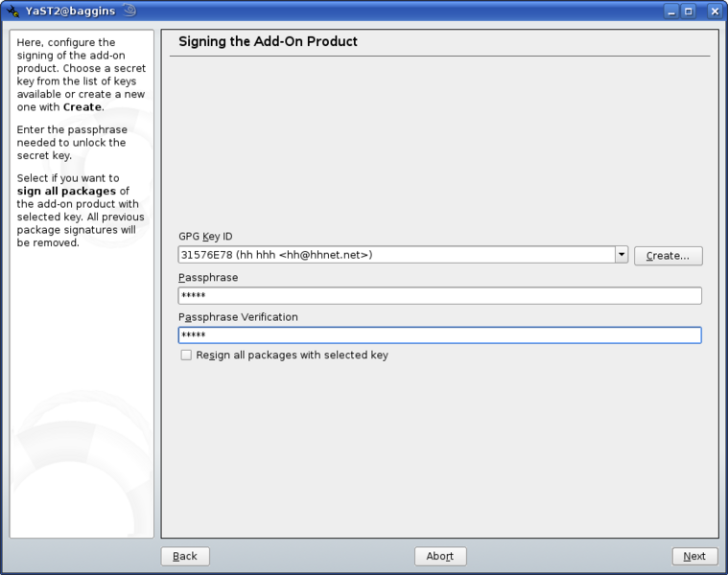Click the YaST2@baggins title bar text

(x=71, y=11)
